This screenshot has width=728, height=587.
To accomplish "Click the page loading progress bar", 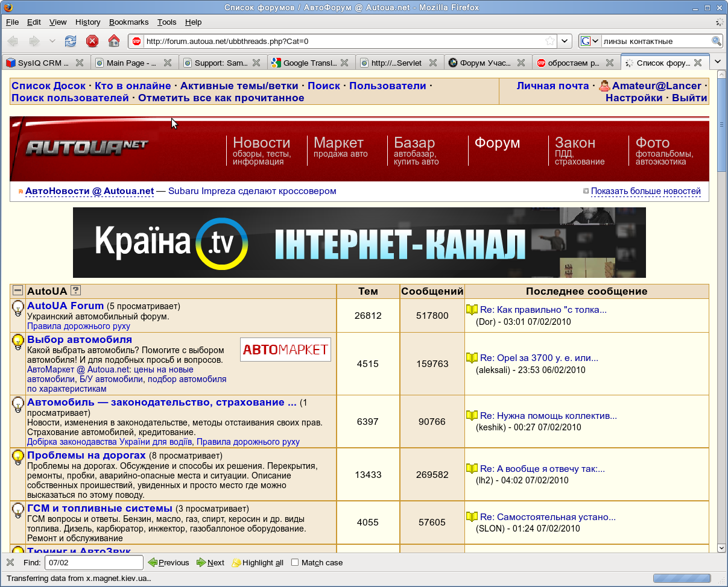I will 680,579.
